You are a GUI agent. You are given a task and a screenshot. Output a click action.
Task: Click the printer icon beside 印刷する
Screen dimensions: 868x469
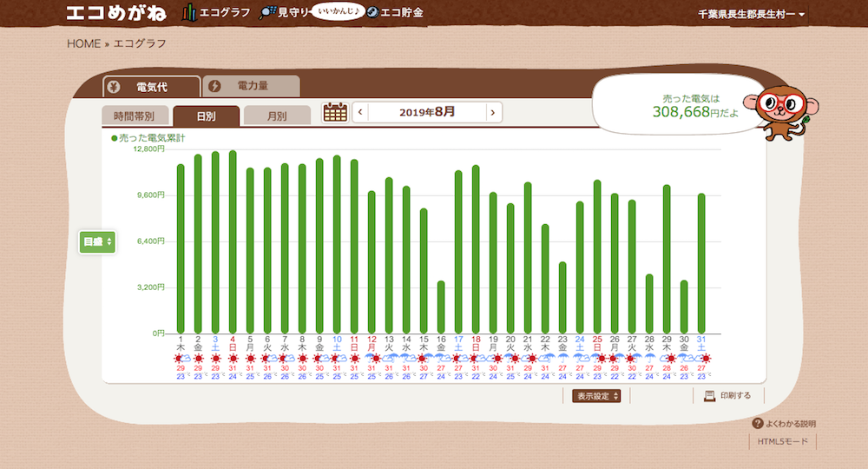coord(709,395)
